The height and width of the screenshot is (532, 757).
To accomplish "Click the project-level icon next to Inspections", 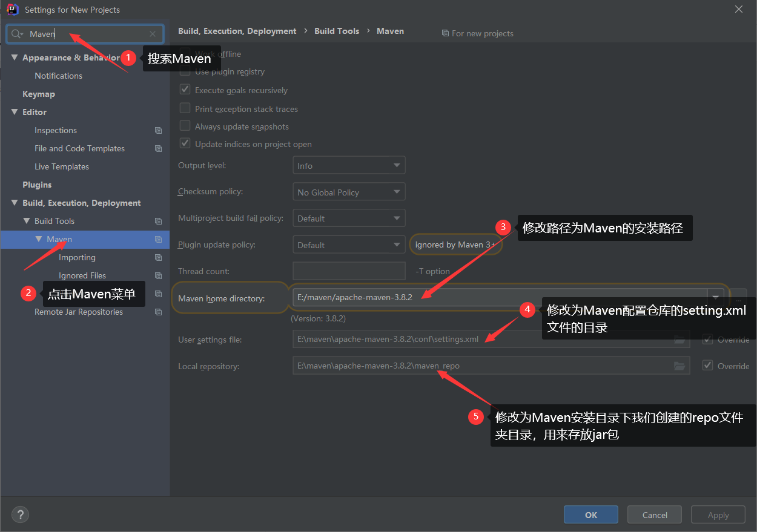I will (x=158, y=131).
